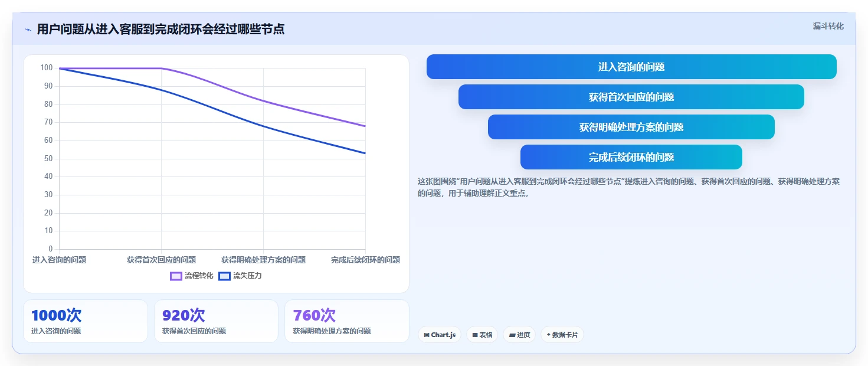Click the x-axis label 获得明确处理方案的问题
The image size is (868, 366).
tap(263, 260)
